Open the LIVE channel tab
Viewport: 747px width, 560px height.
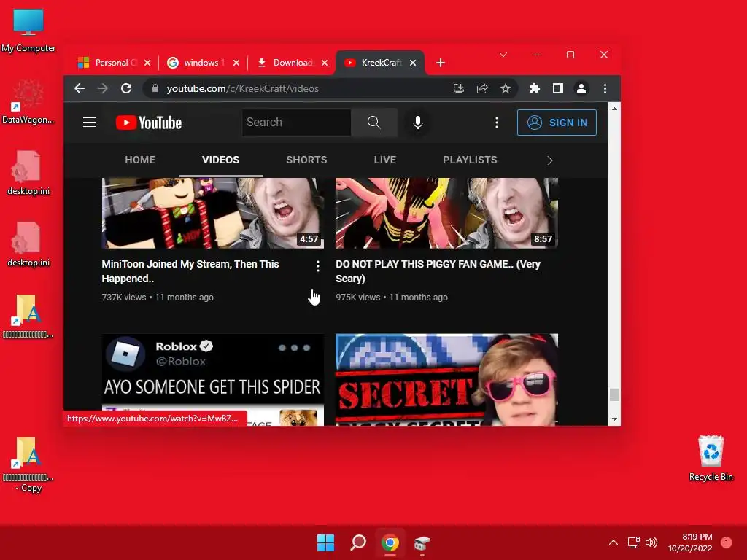(385, 160)
